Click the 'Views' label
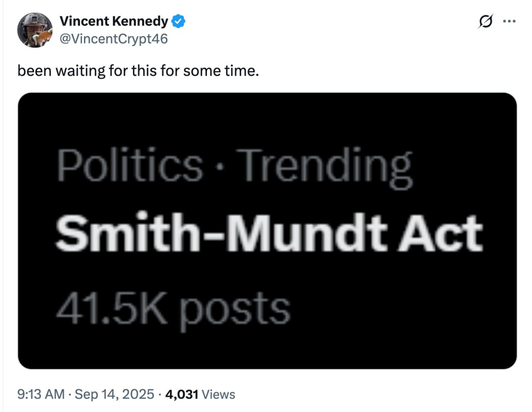Image resolution: width=532 pixels, height=412 pixels. pyautogui.click(x=218, y=394)
